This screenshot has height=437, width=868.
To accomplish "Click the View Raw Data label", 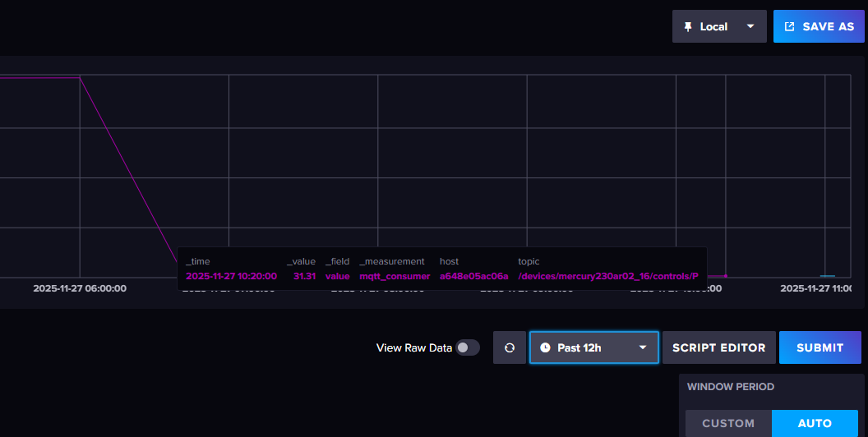I will pyautogui.click(x=413, y=347).
